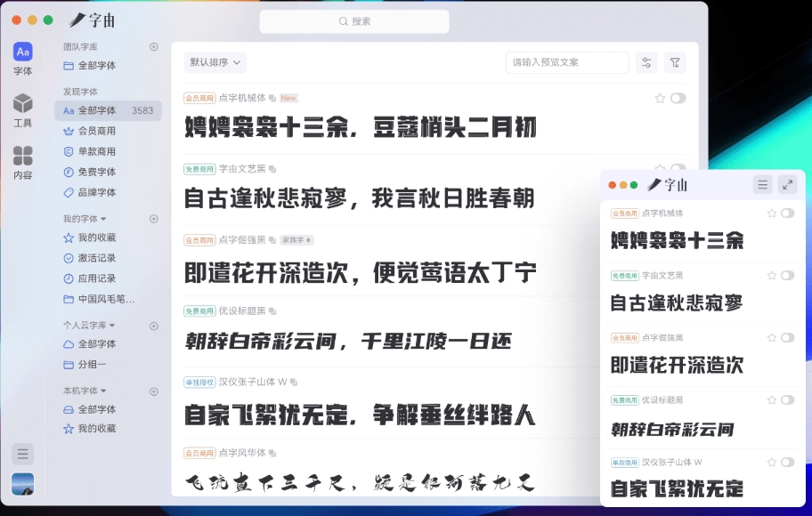Activate 点字倔强黑 switch in mini window
The width and height of the screenshot is (812, 516).
tap(788, 337)
